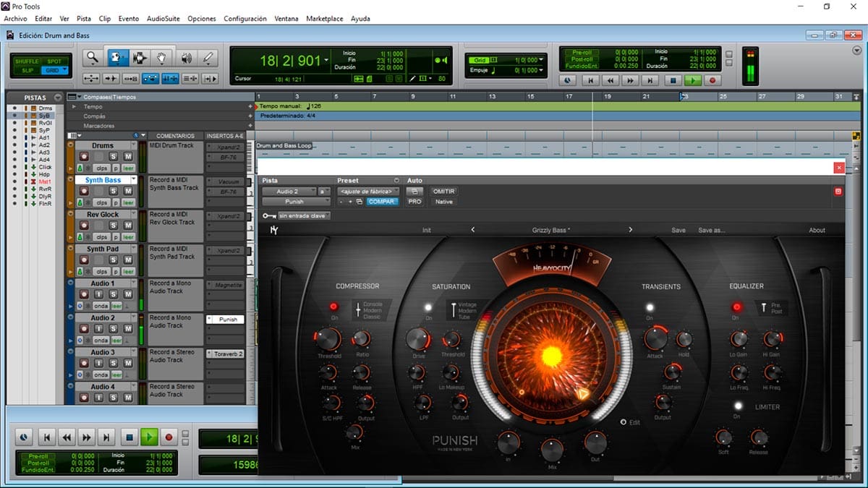Open the Grid value dropdown
Screen dimensions: 868x488
(542, 60)
